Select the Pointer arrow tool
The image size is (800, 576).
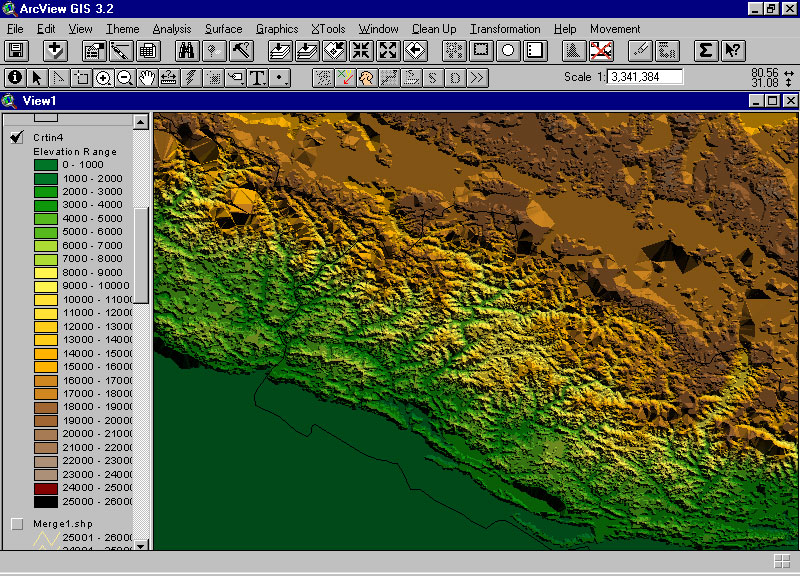(37, 77)
